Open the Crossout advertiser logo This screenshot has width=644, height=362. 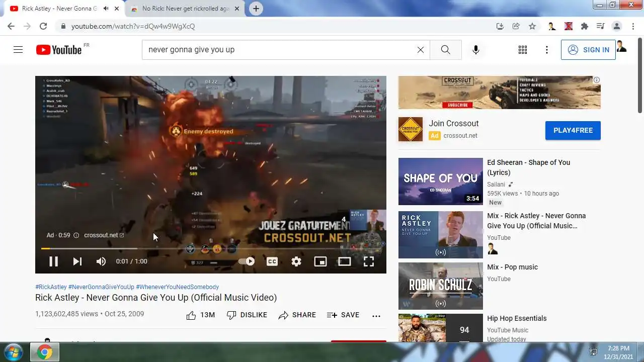(x=411, y=129)
